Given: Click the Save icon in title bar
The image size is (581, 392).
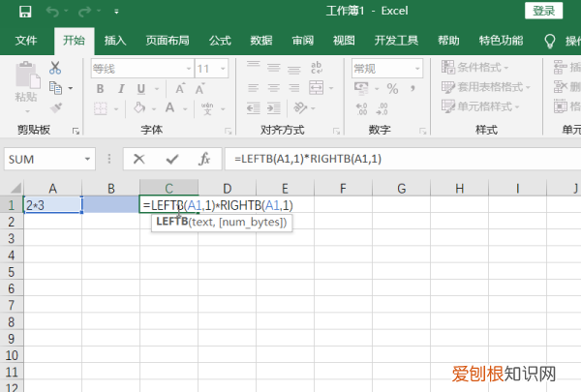Looking at the screenshot, I should [25, 12].
